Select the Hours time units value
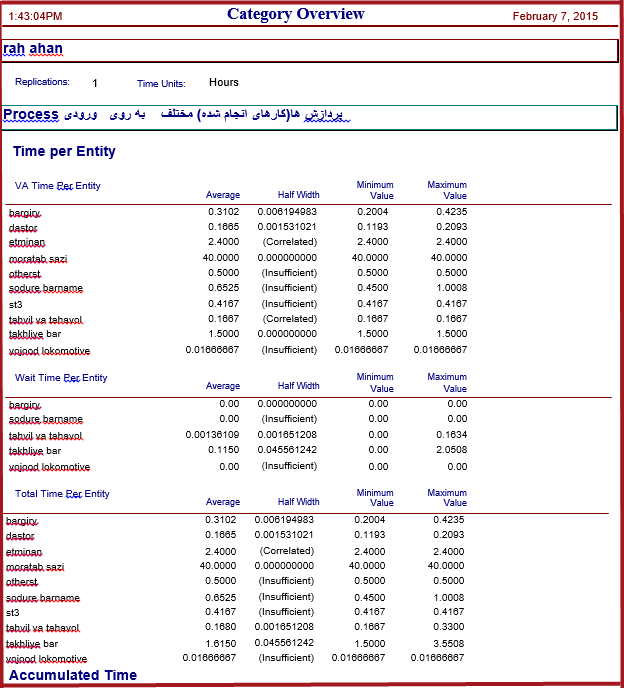 224,82
